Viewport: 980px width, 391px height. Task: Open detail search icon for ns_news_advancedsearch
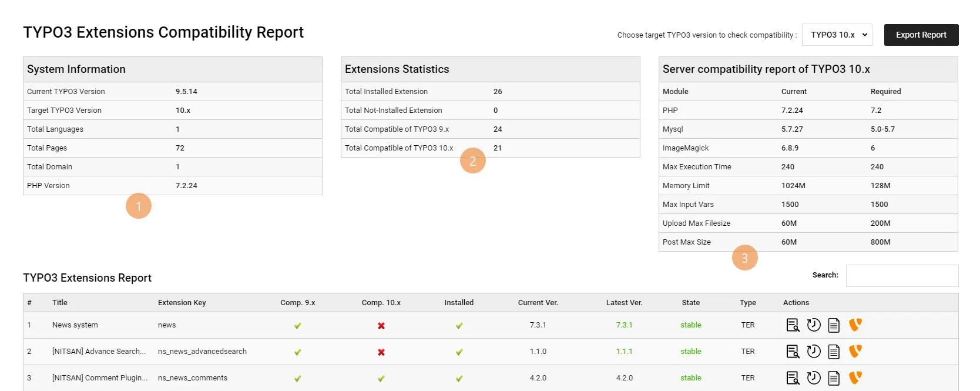(x=793, y=352)
